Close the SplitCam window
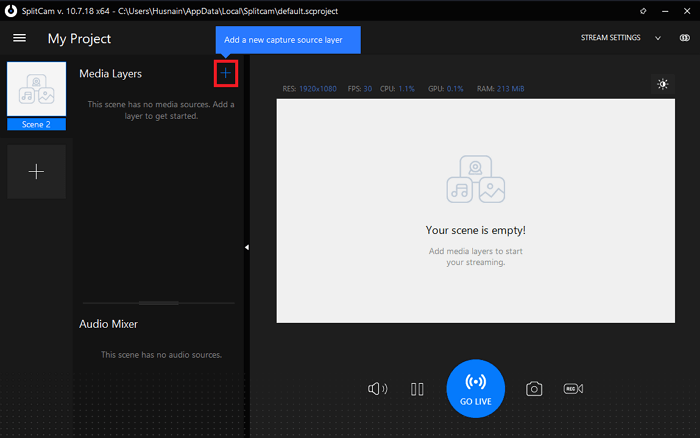This screenshot has height=438, width=700. point(687,11)
